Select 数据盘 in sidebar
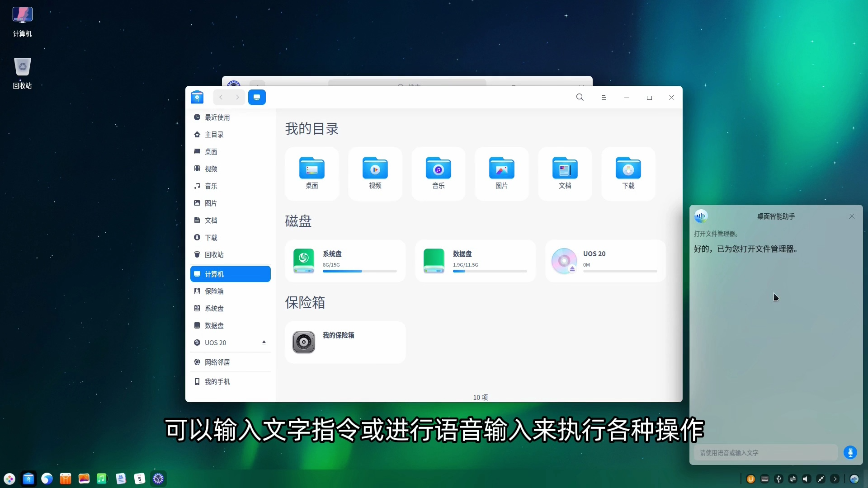 (x=231, y=325)
